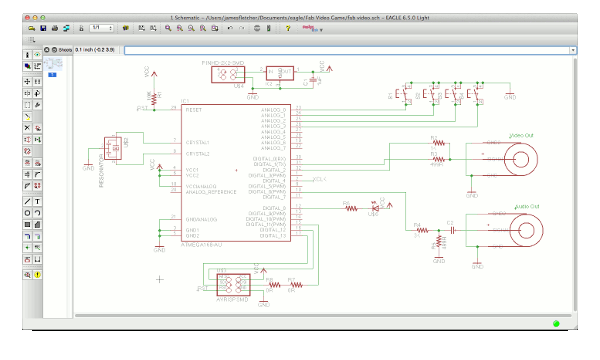Image resolution: width=600 pixels, height=360 pixels.
Task: Print the schematic
Action: [x=54, y=28]
